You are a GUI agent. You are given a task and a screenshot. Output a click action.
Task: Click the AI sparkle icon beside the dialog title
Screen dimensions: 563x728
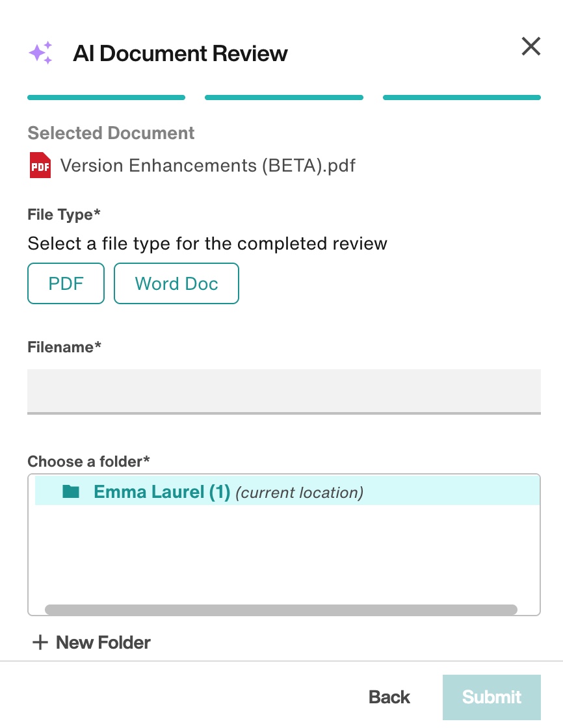pyautogui.click(x=40, y=53)
